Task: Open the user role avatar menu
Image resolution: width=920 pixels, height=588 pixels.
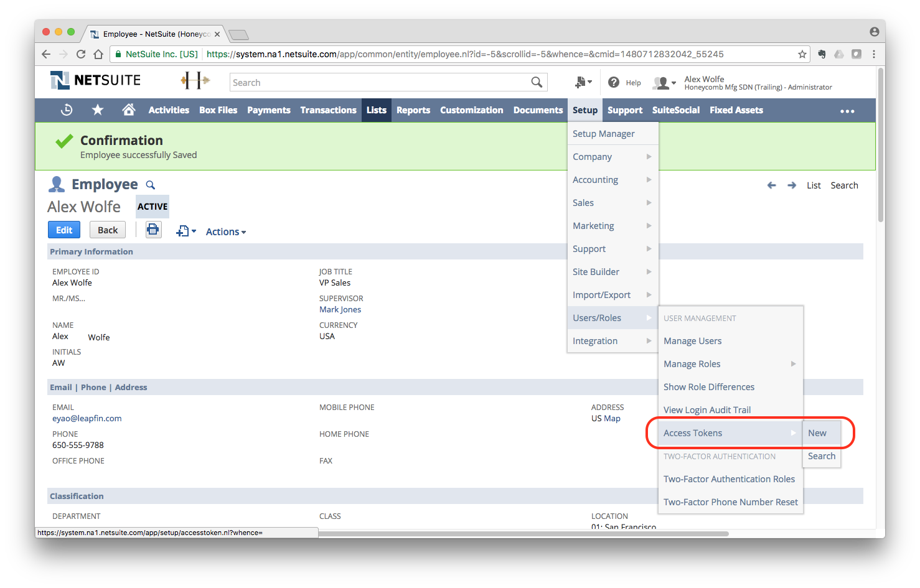Action: click(664, 82)
